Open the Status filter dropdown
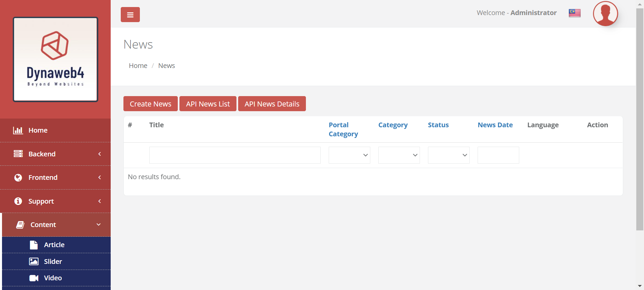The width and height of the screenshot is (644, 290). (448, 155)
